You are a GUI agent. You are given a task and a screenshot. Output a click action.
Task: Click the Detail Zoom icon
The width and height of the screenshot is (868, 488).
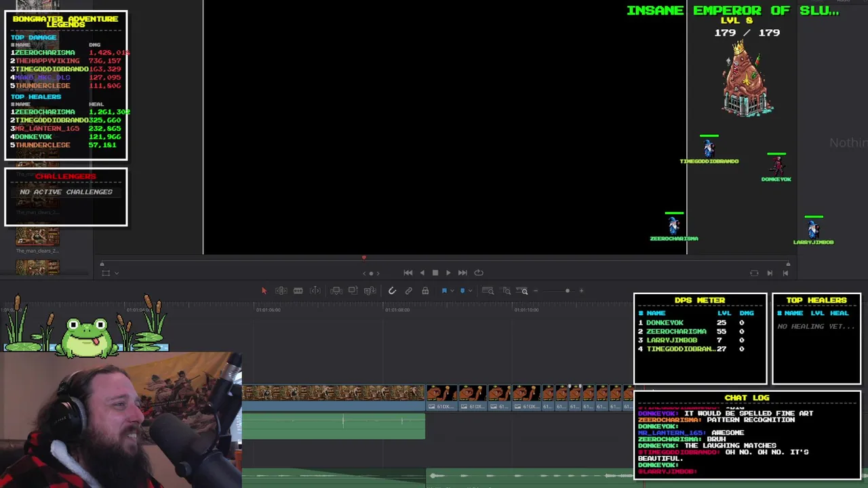(x=506, y=291)
